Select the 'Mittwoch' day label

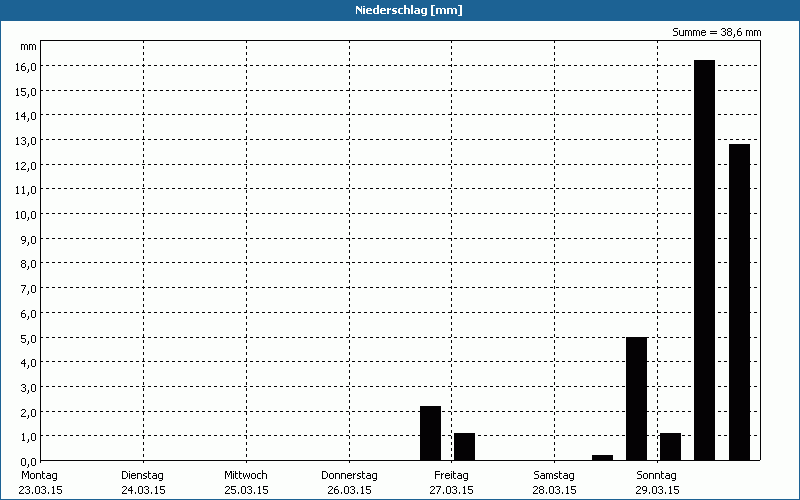click(x=245, y=476)
